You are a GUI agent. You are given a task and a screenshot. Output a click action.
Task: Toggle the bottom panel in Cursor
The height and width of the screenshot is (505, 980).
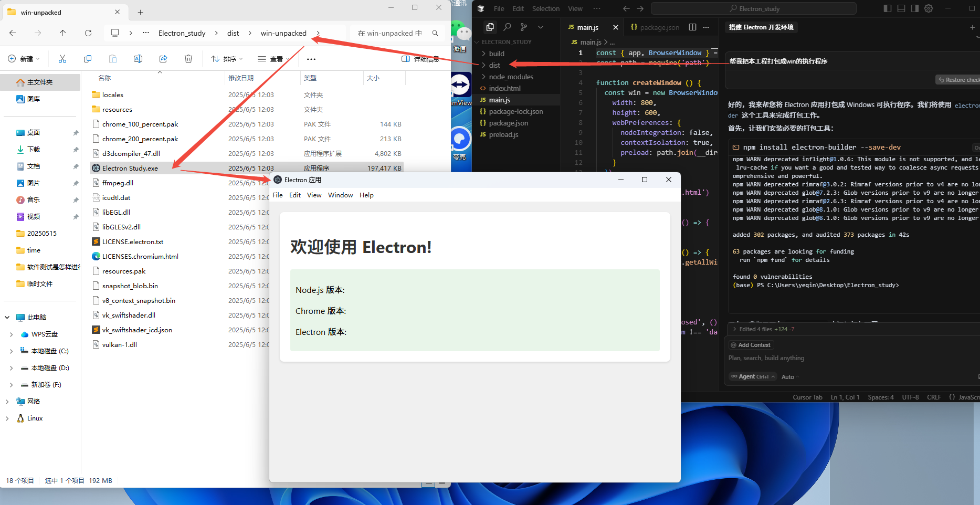[901, 8]
